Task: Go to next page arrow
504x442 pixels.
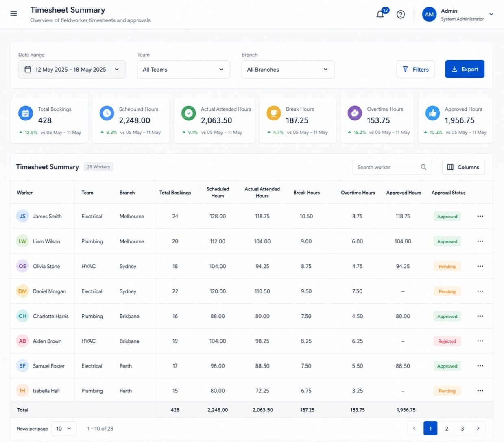Action: click(478, 428)
